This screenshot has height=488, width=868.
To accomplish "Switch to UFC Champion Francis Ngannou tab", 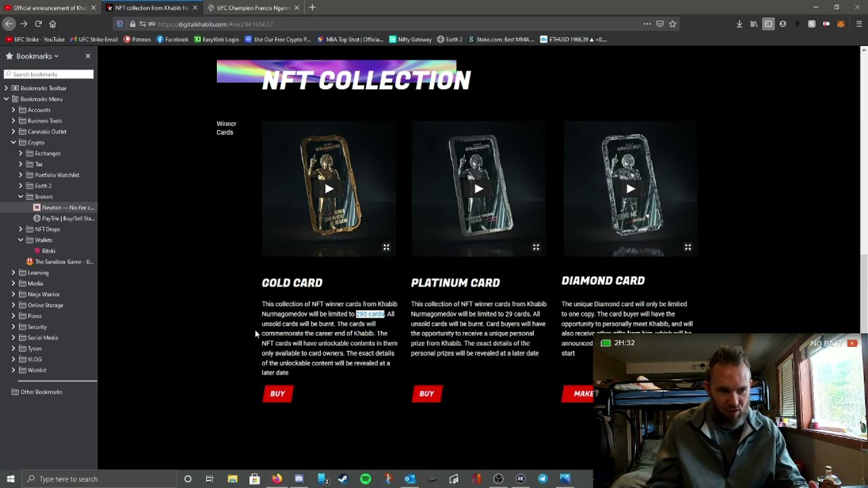I will click(x=254, y=7).
